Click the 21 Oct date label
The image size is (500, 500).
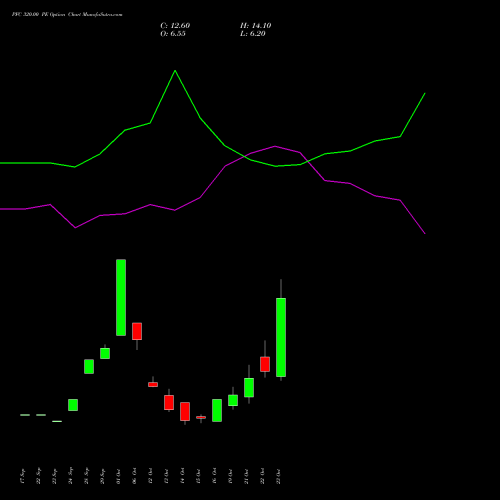(x=246, y=476)
